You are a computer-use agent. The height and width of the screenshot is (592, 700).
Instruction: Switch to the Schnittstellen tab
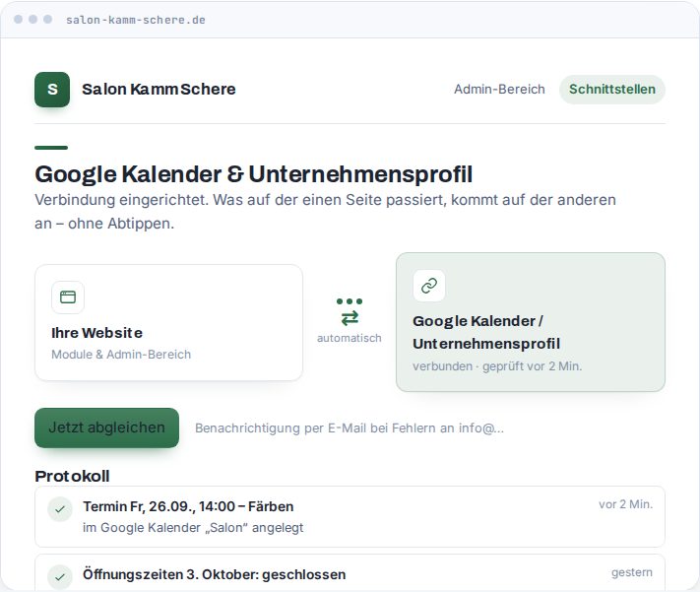coord(612,90)
